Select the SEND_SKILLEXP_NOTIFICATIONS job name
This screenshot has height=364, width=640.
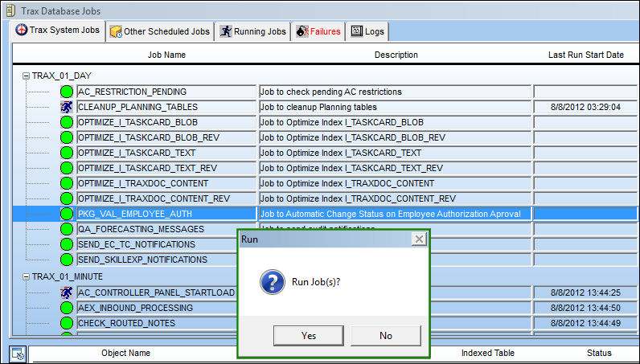157,260
